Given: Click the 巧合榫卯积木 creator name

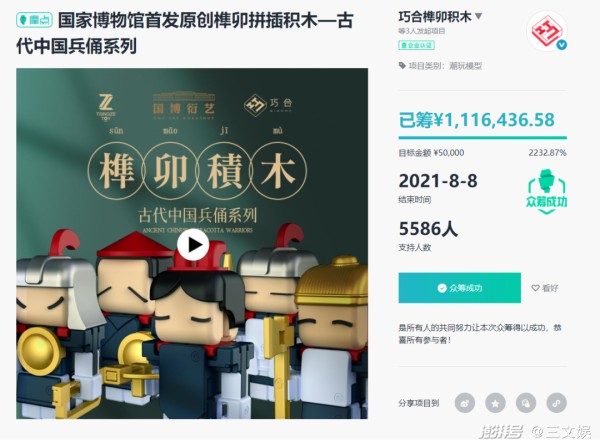Looking at the screenshot, I should (435, 17).
